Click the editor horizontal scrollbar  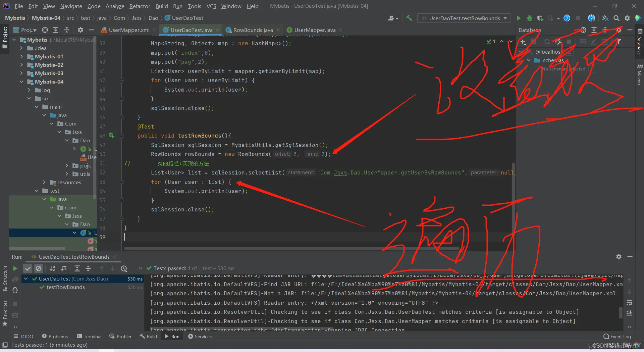(291, 249)
